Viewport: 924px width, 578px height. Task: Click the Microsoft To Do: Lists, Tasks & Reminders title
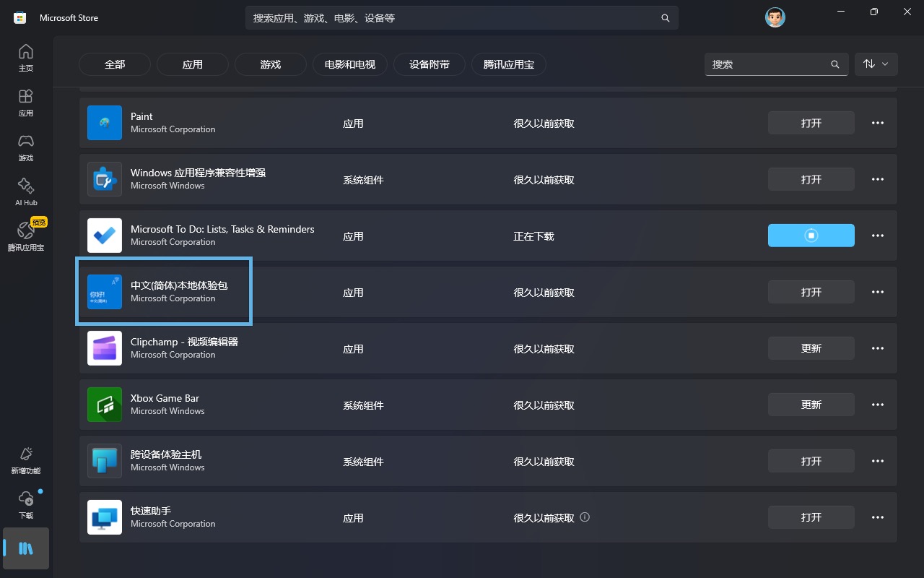(222, 229)
